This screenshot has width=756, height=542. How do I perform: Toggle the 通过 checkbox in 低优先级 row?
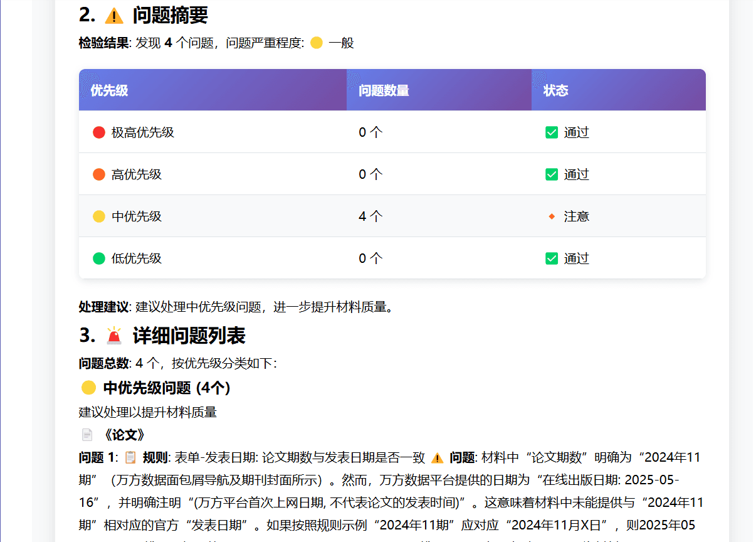[x=552, y=258]
